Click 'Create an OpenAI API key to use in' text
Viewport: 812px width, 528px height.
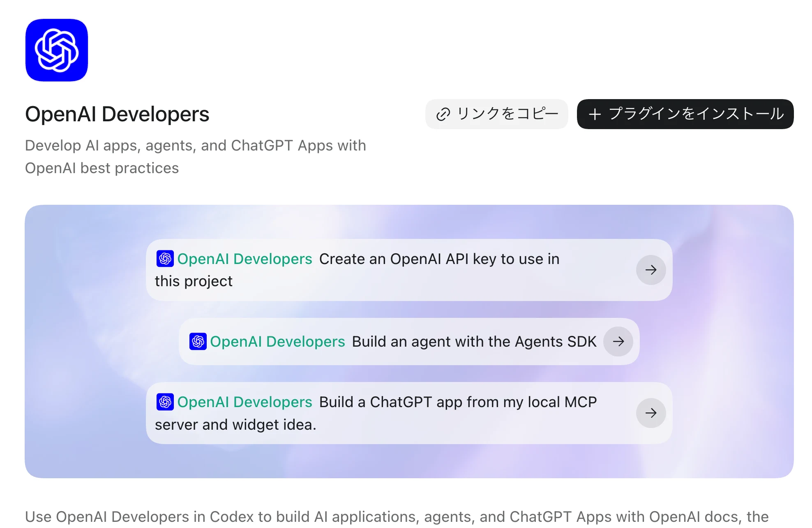[x=439, y=259]
